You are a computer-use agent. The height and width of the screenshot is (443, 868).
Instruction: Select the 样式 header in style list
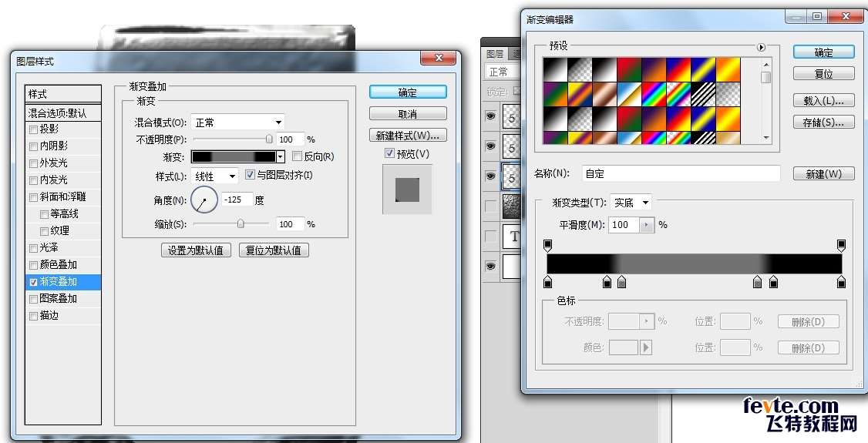point(63,94)
